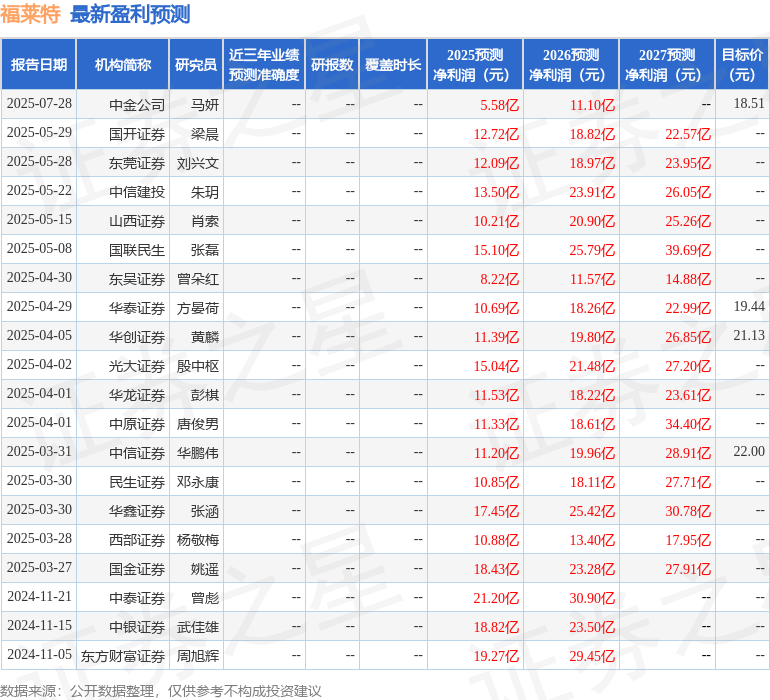Click the 2027预测净利润 column header

coord(667,64)
